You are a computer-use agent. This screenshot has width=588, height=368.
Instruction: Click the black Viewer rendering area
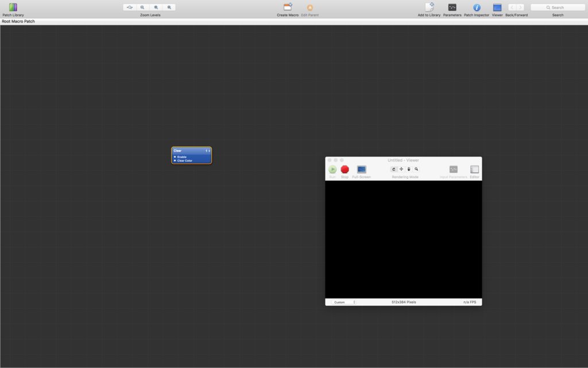tap(404, 240)
